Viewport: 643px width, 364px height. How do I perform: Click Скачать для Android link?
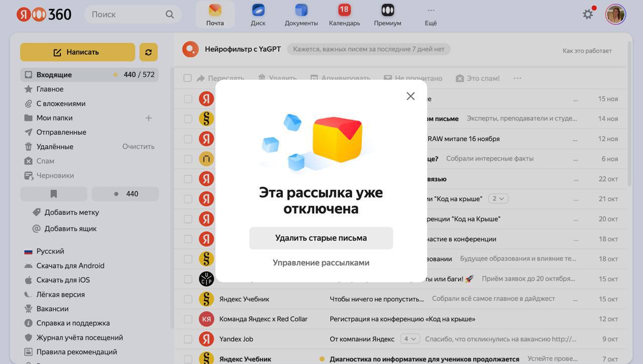coord(70,266)
